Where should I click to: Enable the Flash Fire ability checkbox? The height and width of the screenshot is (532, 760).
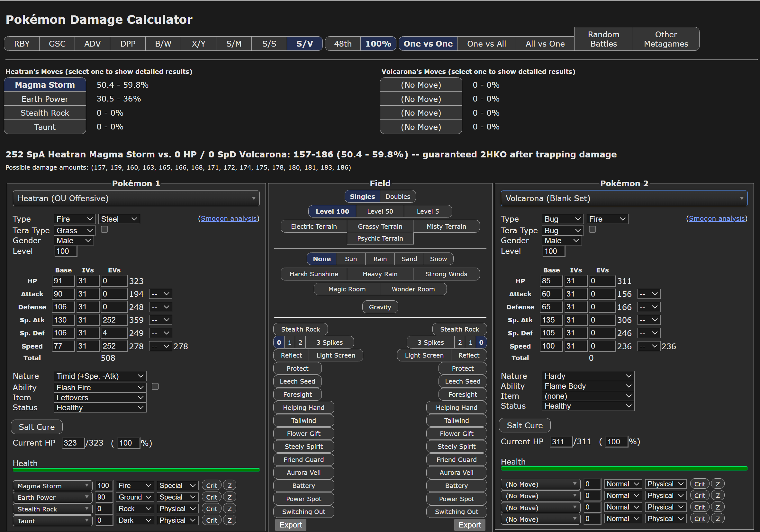tap(155, 386)
